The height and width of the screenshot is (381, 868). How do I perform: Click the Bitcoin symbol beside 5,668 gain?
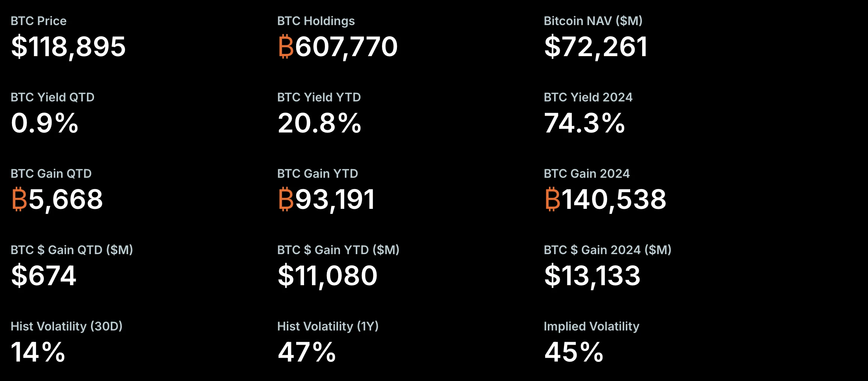tap(19, 199)
